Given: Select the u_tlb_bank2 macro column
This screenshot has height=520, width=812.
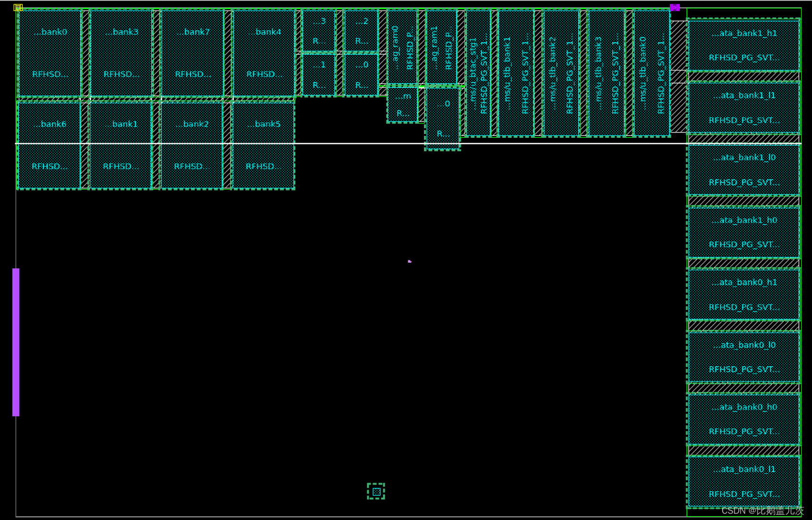Looking at the screenshot, I should [x=562, y=72].
